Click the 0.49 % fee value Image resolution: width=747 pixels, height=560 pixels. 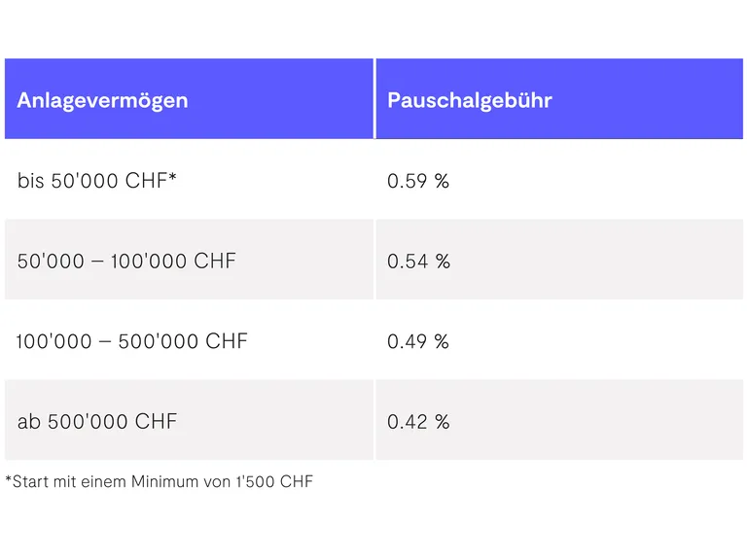point(418,341)
